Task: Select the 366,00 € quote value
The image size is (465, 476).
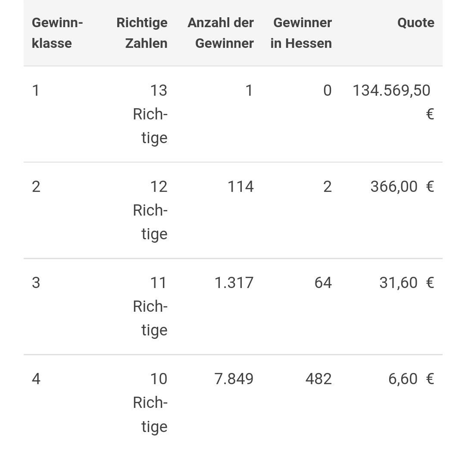Action: (x=403, y=186)
